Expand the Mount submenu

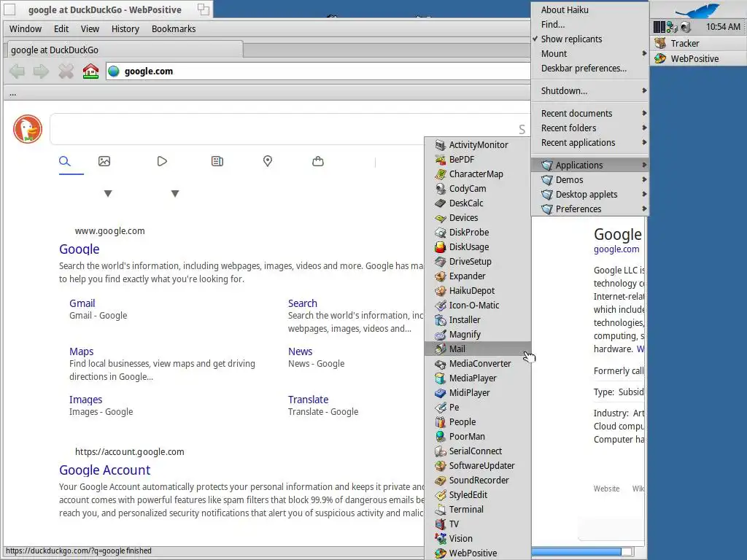[x=589, y=54]
